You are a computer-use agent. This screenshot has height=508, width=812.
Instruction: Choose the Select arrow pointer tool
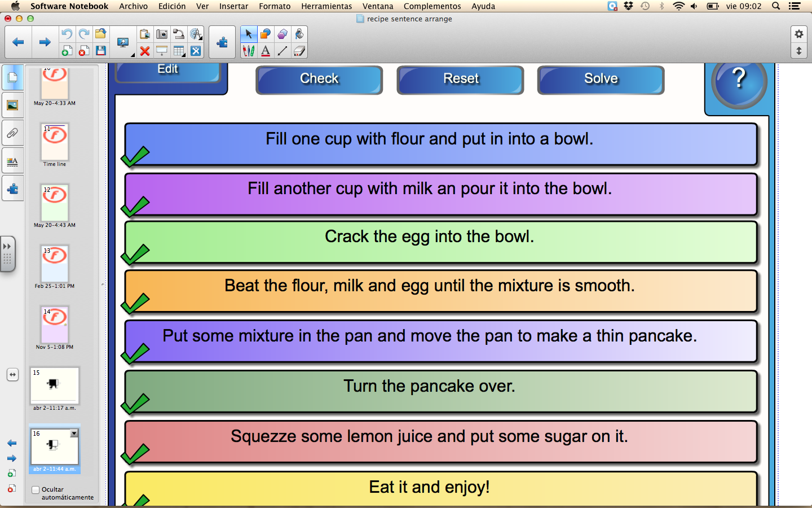(248, 34)
